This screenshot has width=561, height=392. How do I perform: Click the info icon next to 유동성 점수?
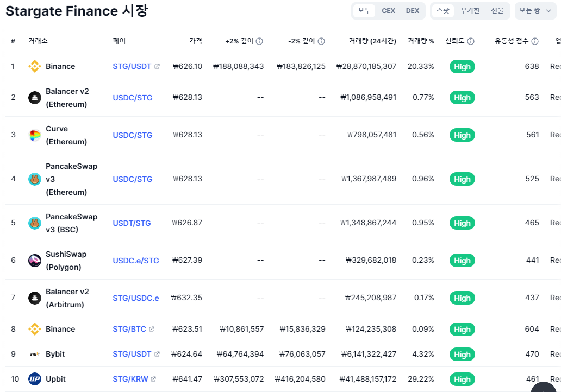[x=535, y=41]
